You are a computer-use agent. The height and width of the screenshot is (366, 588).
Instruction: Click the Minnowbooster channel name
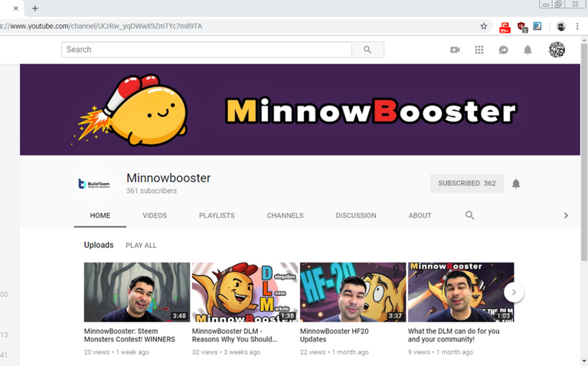(168, 178)
